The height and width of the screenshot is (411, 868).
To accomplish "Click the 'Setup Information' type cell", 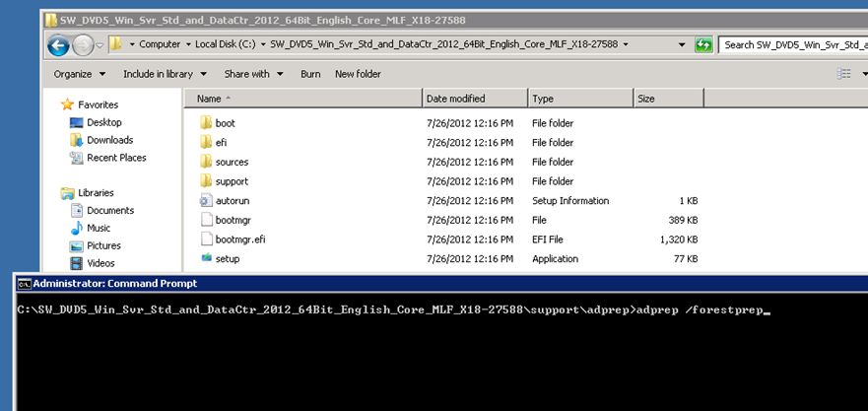I will pyautogui.click(x=570, y=200).
